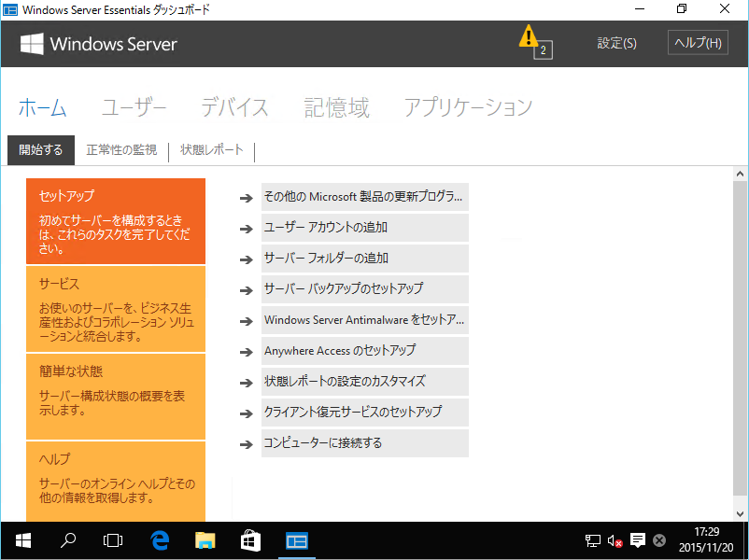
Task: Click the muted volume tray icon
Action: click(x=615, y=540)
